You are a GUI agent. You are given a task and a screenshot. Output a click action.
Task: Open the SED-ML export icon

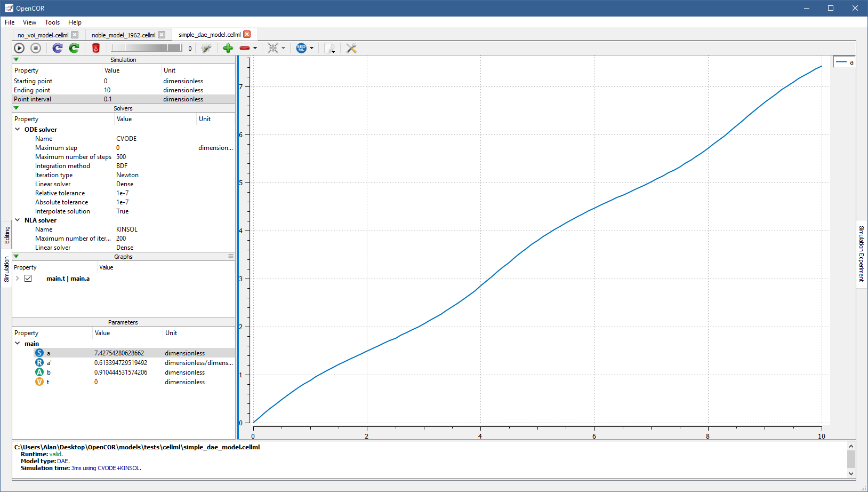(301, 48)
